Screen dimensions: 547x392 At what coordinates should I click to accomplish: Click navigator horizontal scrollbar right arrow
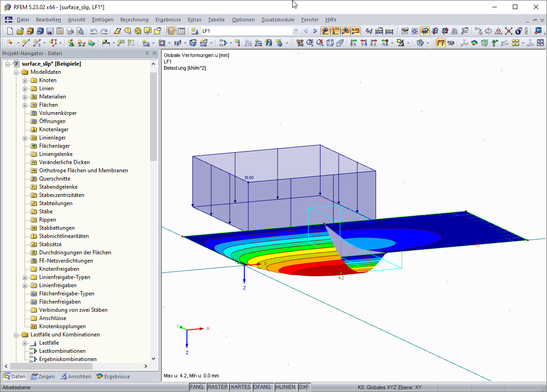(146, 366)
